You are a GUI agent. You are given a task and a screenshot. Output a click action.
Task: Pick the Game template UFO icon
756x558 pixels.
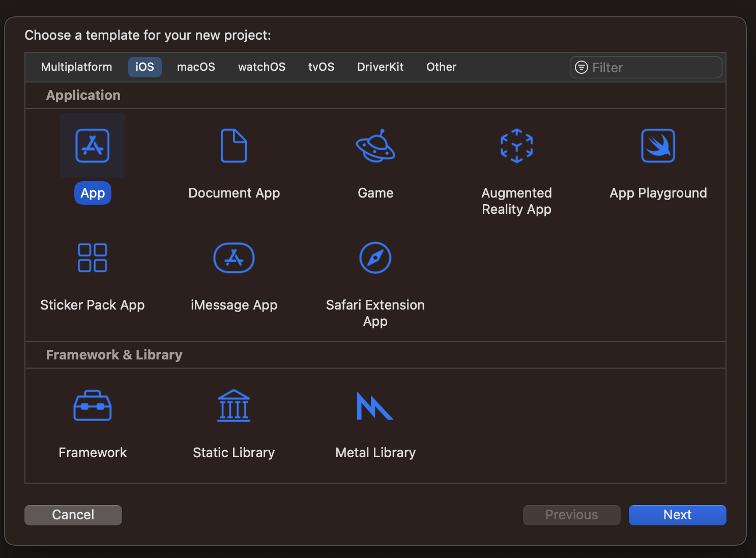(x=375, y=146)
